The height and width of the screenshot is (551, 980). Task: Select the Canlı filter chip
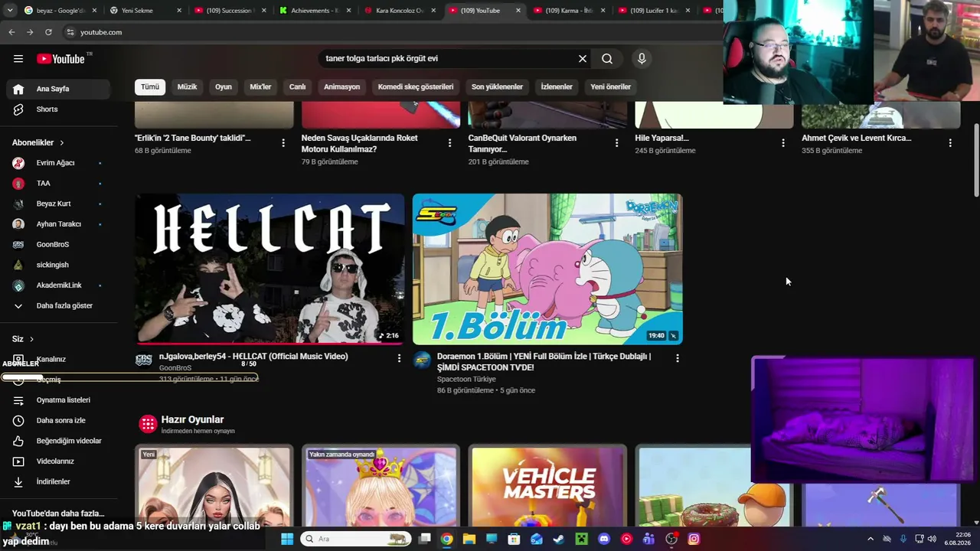point(298,86)
